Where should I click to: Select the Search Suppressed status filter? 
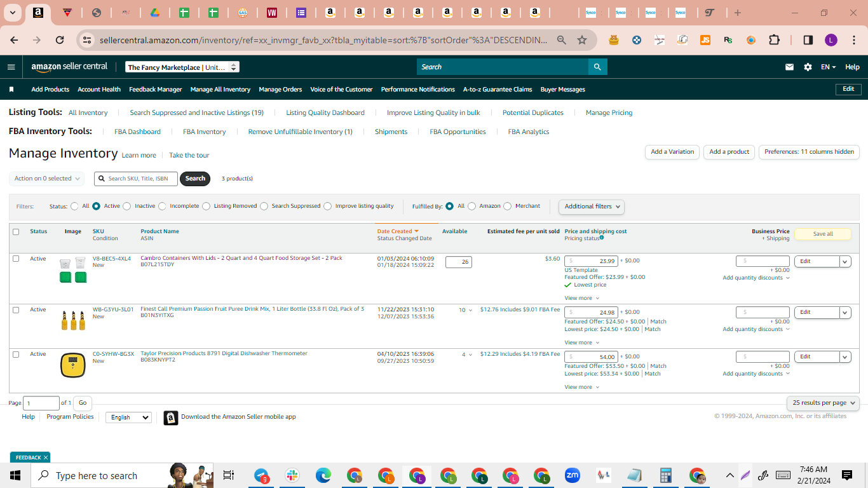point(264,206)
